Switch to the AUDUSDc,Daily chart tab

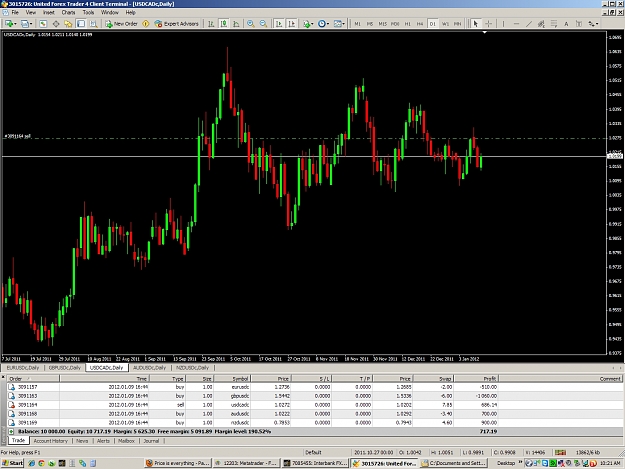pos(149,367)
